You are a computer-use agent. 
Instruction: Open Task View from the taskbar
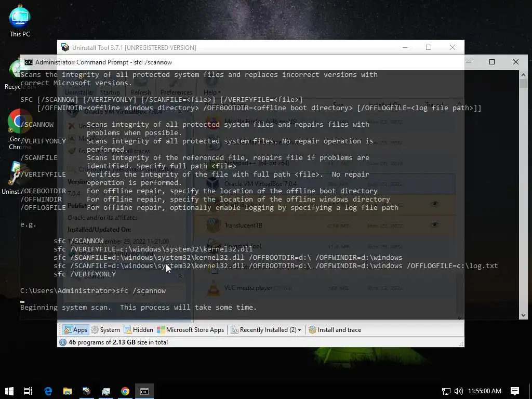click(x=28, y=391)
